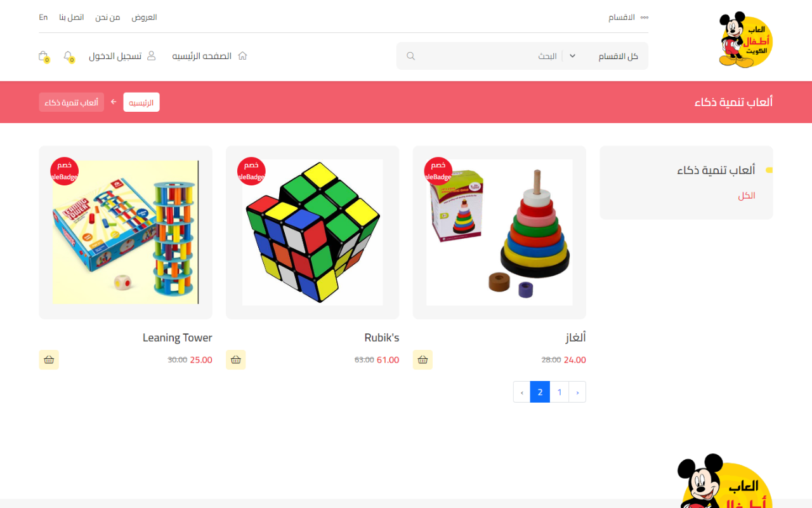Add Rubik's to cart basket
This screenshot has width=812, height=508.
[x=236, y=359]
